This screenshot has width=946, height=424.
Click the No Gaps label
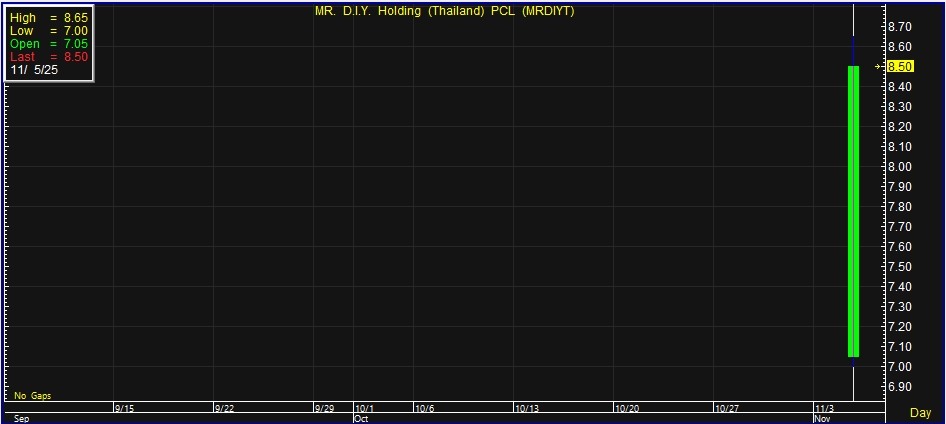tap(33, 396)
